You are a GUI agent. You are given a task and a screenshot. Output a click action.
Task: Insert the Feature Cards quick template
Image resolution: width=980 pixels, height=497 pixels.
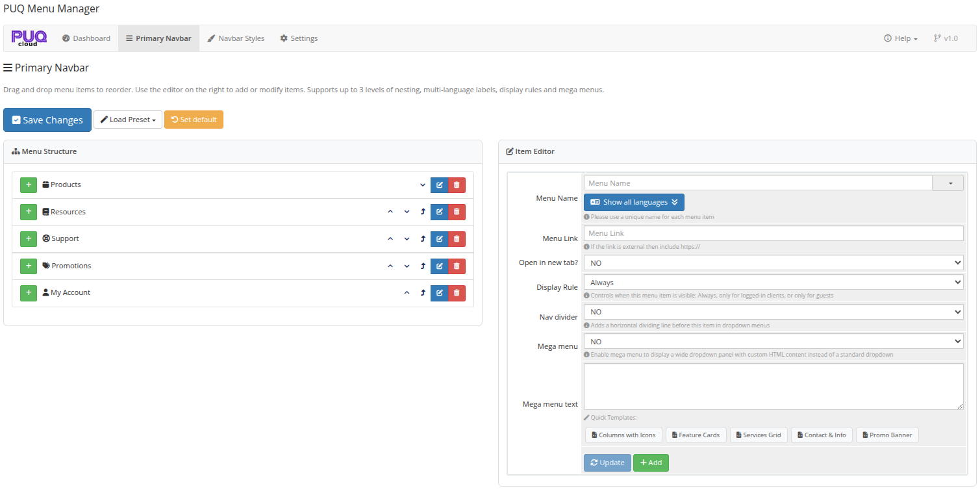pos(695,435)
